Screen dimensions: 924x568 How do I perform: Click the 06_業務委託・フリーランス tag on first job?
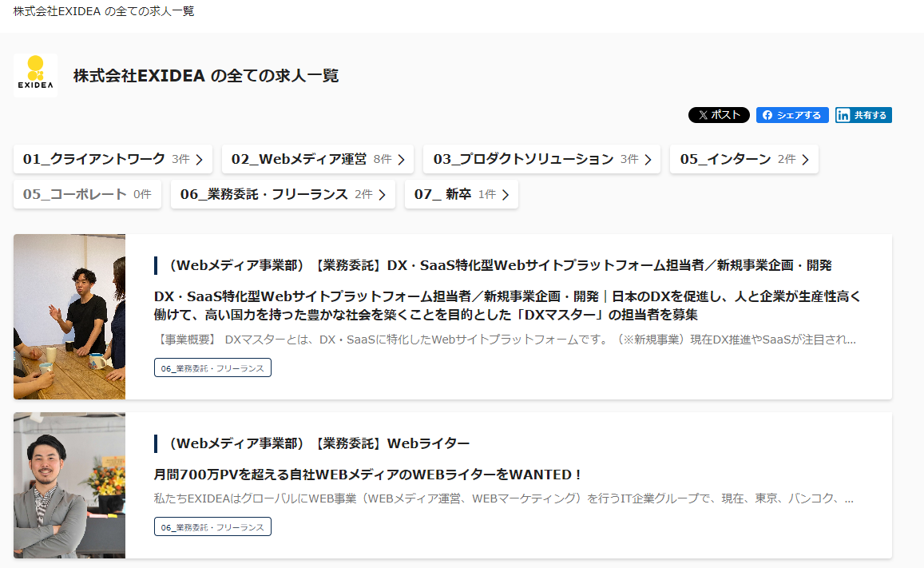(212, 367)
